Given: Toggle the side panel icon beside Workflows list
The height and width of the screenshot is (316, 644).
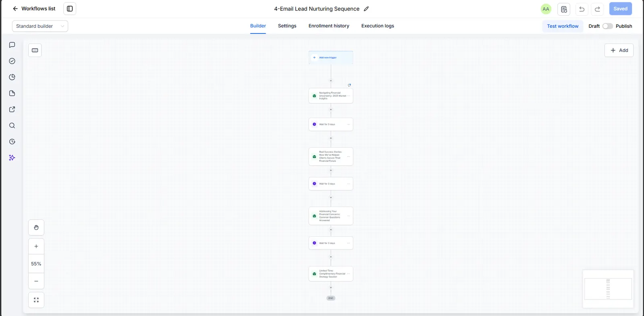Looking at the screenshot, I should tap(70, 8).
